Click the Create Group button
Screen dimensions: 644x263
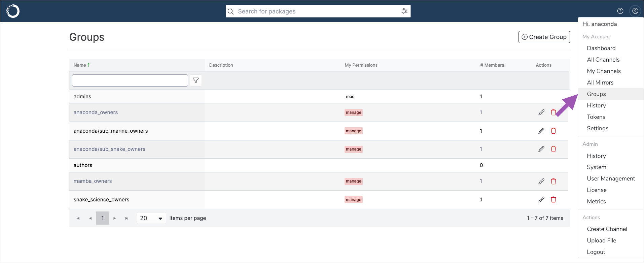(544, 37)
